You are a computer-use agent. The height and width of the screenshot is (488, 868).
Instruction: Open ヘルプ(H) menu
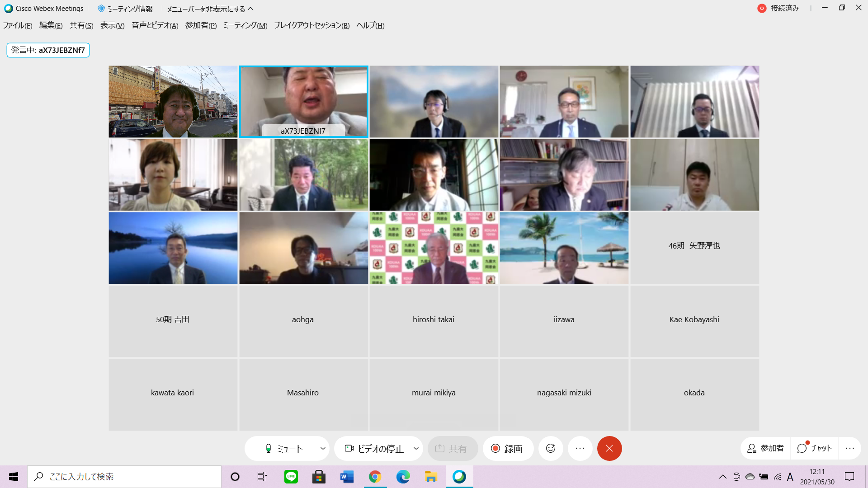[370, 25]
